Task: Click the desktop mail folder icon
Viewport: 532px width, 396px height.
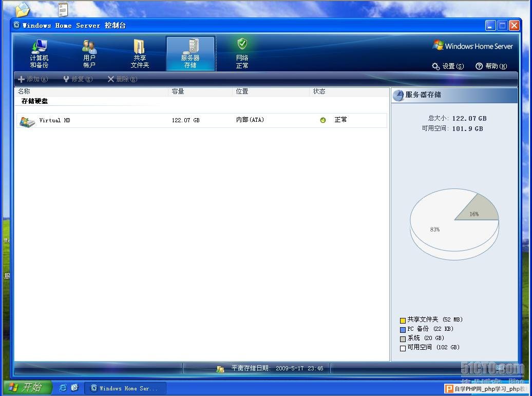Action: (23, 9)
